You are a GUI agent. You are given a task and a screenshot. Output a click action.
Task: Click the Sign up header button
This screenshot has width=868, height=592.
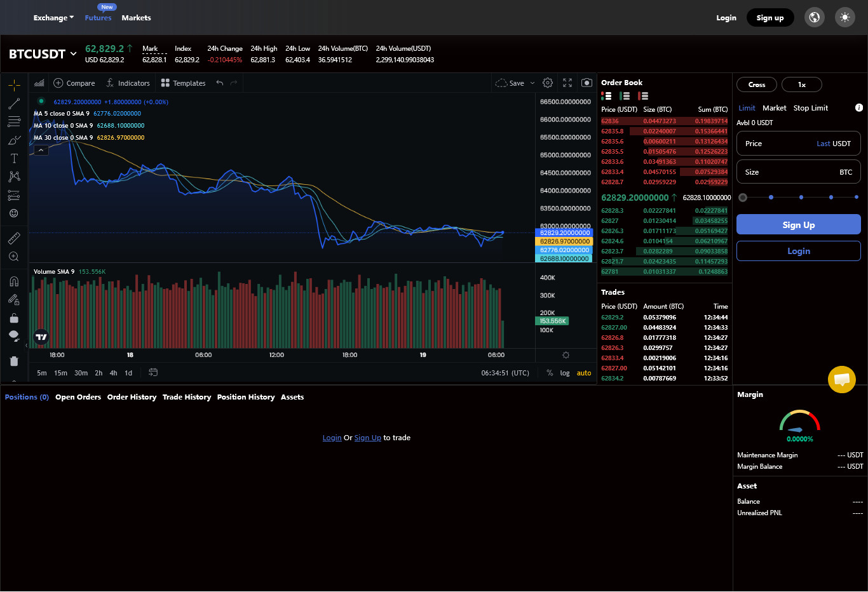coord(770,18)
